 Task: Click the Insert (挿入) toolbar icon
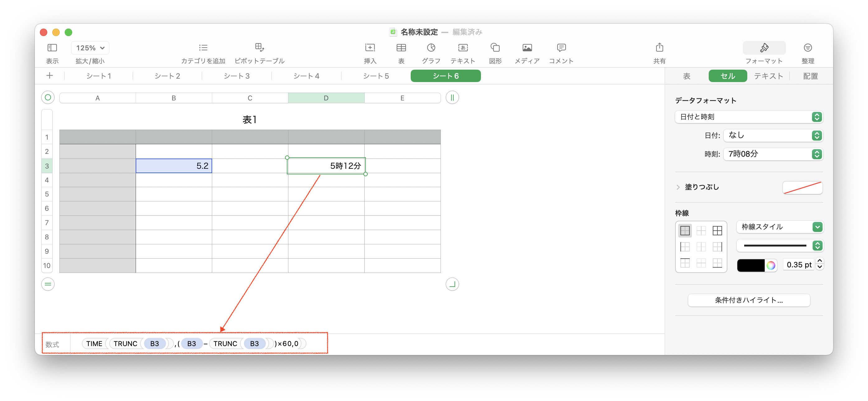[x=370, y=48]
